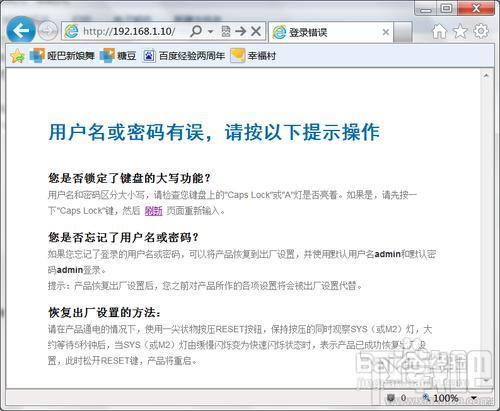This screenshot has width=500, height=411.
Task: Open the 哑巴新娘舞 favorites bookmark
Action: (x=62, y=56)
